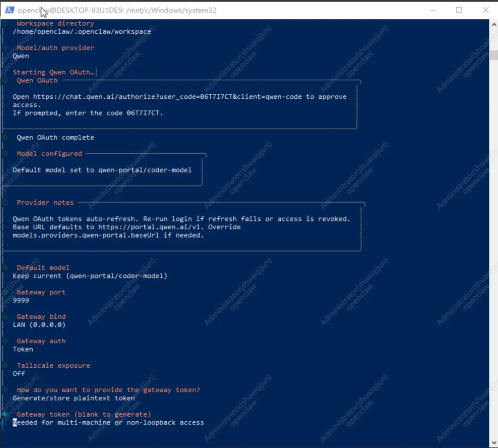Image resolution: width=498 pixels, height=448 pixels.
Task: Click 'Gateway token (blank to generate)' prompt
Action: tap(84, 414)
